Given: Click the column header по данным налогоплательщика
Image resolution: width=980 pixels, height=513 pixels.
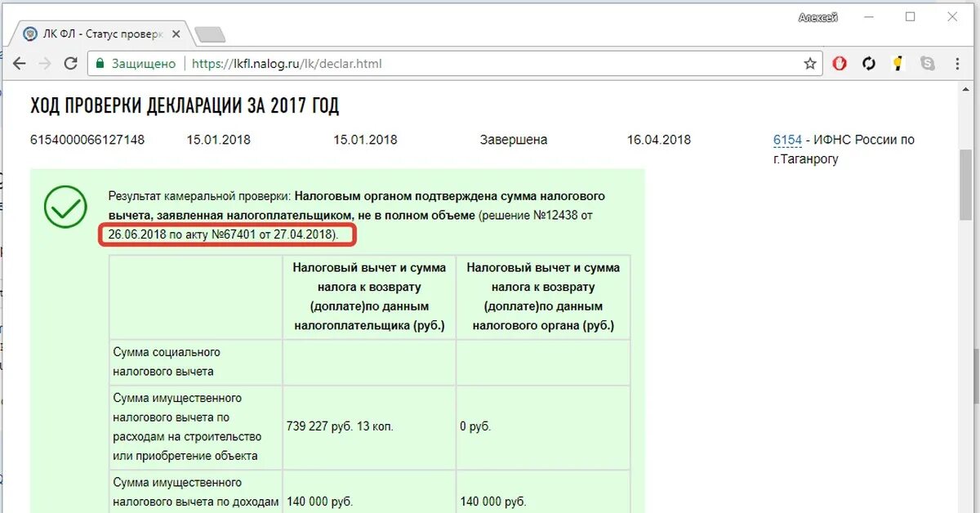Looking at the screenshot, I should tap(369, 297).
